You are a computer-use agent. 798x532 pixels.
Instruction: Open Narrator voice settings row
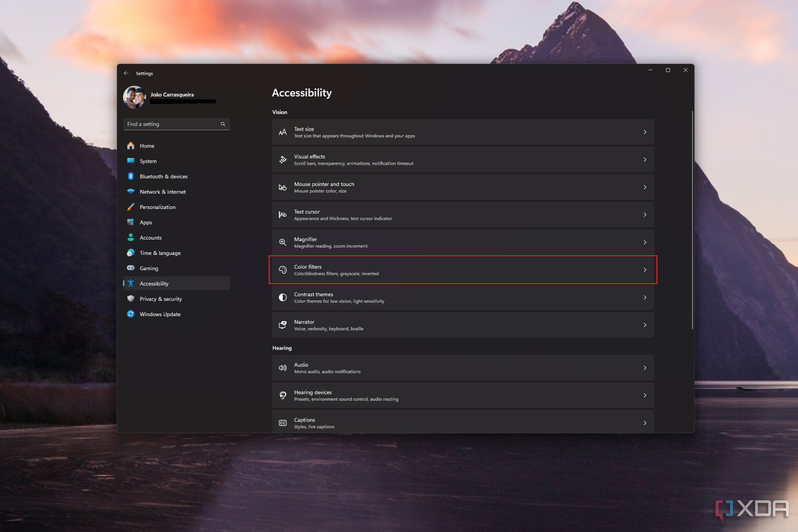(x=463, y=325)
